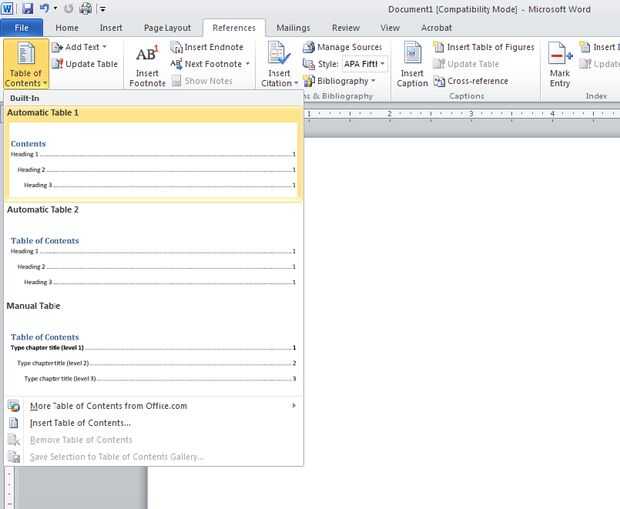Expand More Table of Contents submenu arrow

(294, 406)
